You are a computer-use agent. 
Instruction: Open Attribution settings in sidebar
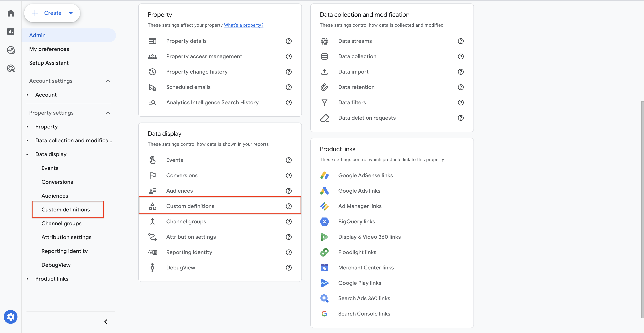tap(66, 237)
